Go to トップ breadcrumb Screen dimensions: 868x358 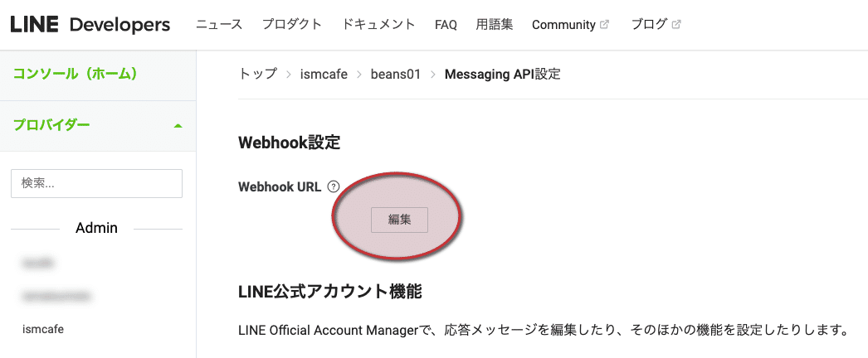[257, 74]
